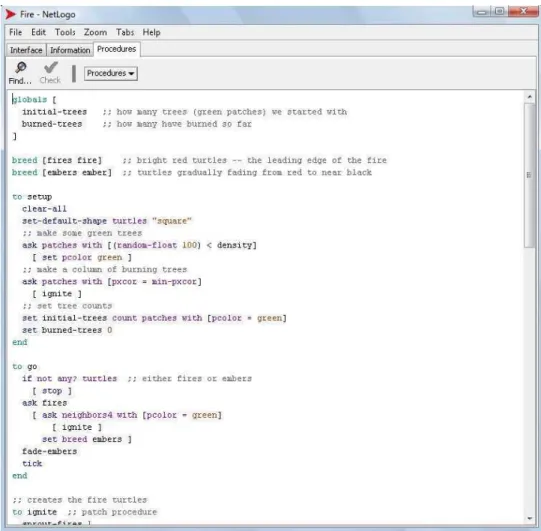The width and height of the screenshot is (541, 531).
Task: Click the scrollbar down arrow
Action: coord(529,518)
